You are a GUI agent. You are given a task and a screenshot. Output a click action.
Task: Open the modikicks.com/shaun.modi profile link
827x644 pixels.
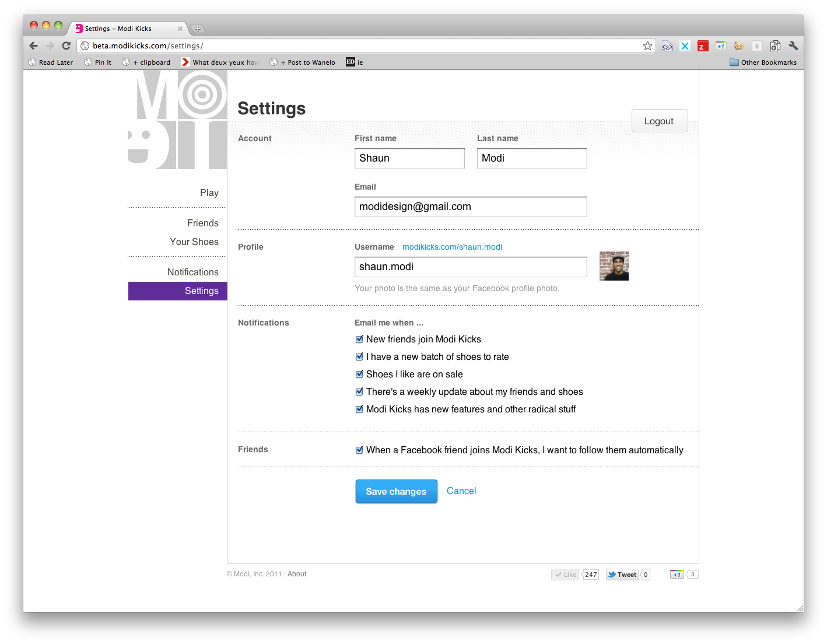click(x=452, y=247)
